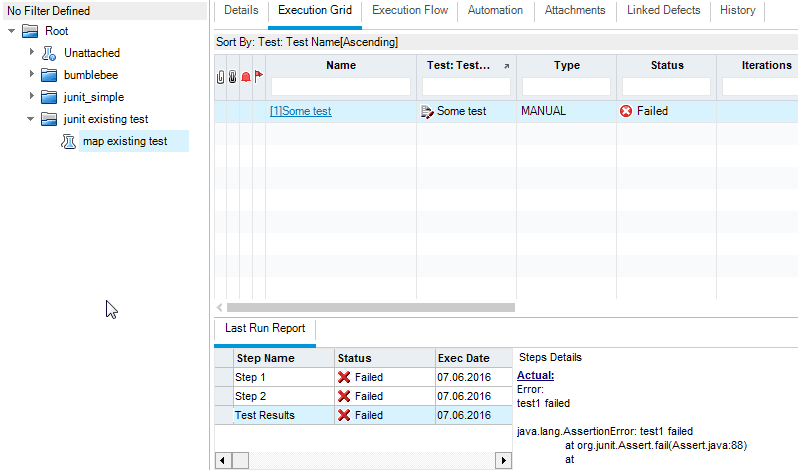The width and height of the screenshot is (798, 470).
Task: Expand the Unattached node
Action: click(31, 53)
